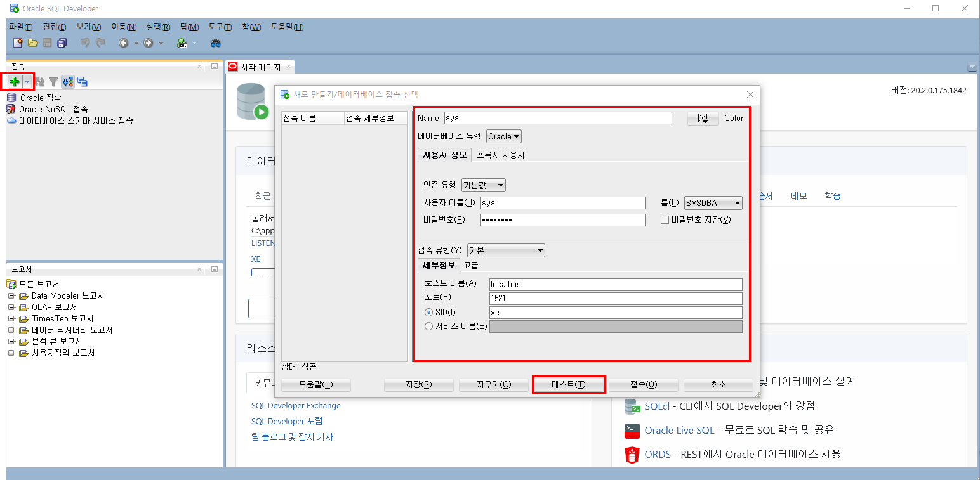Expand the 사용자정의 보고서 node
Viewport: 980px width, 480px height.
click(x=11, y=353)
